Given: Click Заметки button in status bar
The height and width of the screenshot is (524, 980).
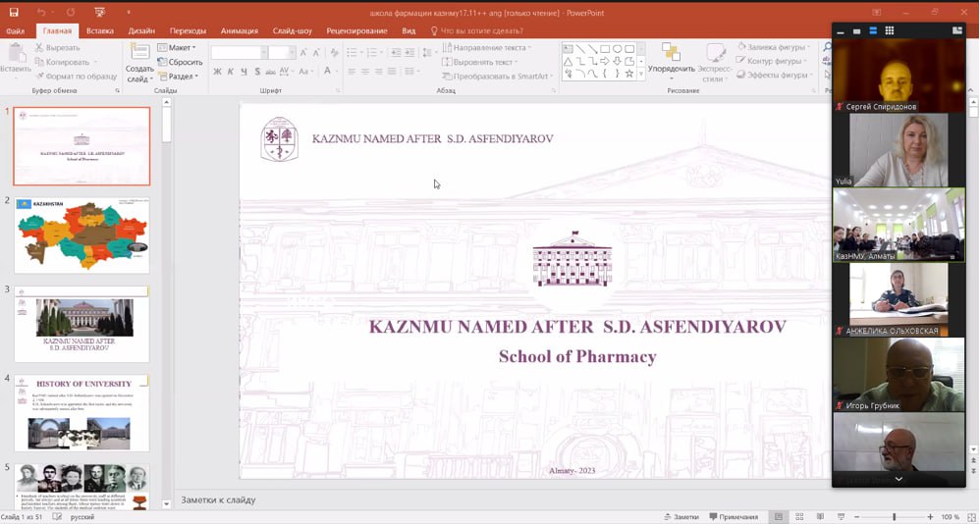Looking at the screenshot, I should tap(681, 517).
